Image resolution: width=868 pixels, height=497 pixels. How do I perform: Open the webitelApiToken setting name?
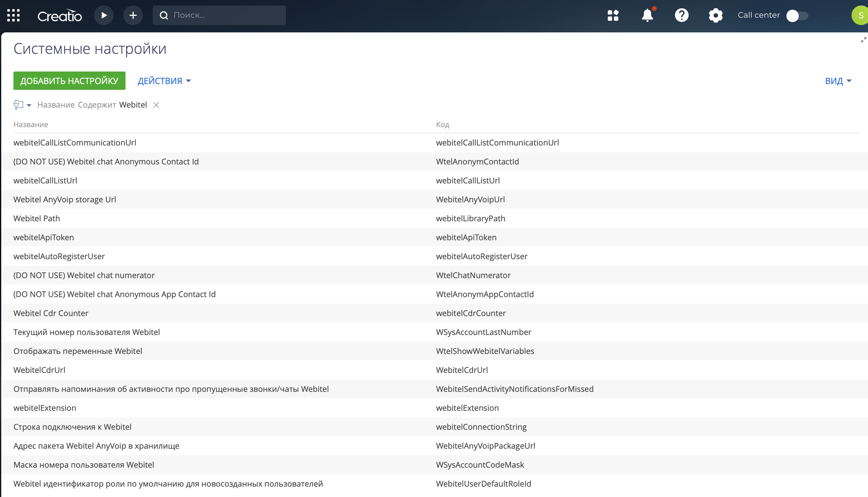tap(44, 237)
